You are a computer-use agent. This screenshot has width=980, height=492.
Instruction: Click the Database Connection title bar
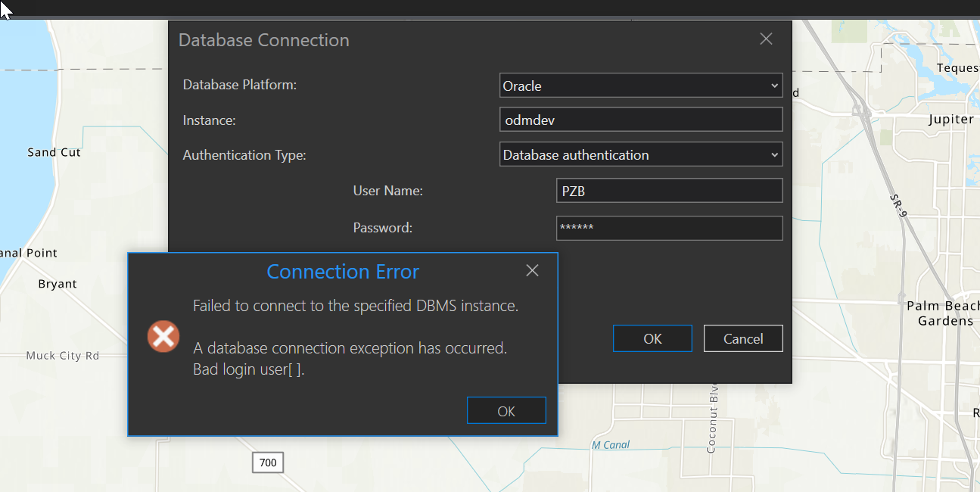[454, 39]
